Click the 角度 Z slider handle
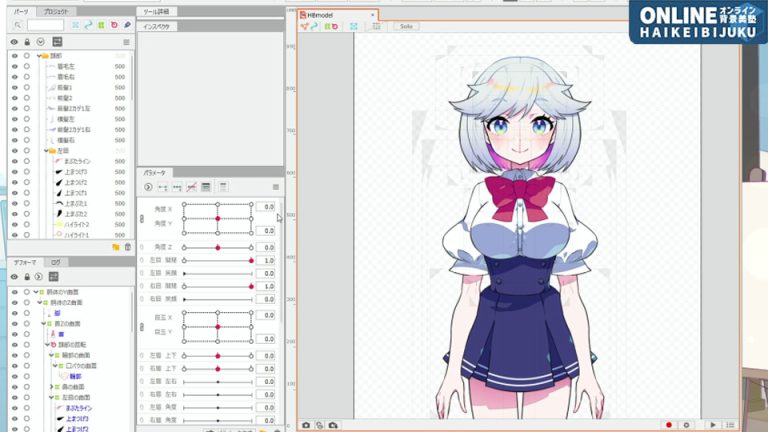 click(x=217, y=246)
